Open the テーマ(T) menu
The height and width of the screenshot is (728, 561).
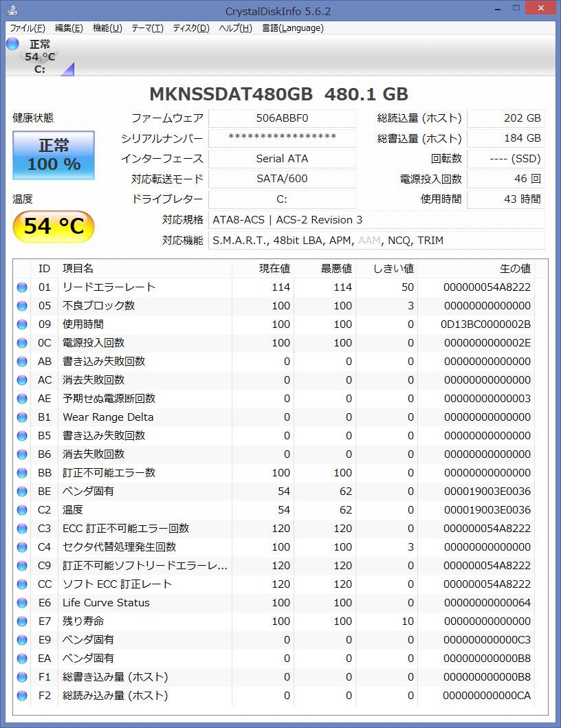click(147, 28)
